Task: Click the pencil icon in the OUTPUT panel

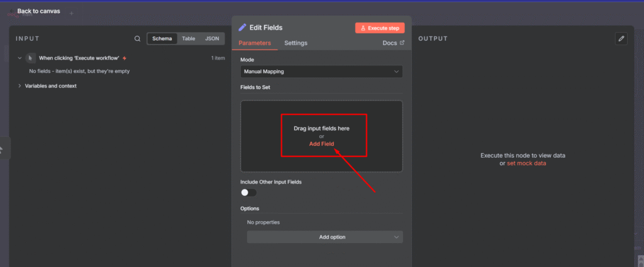Action: point(621,39)
